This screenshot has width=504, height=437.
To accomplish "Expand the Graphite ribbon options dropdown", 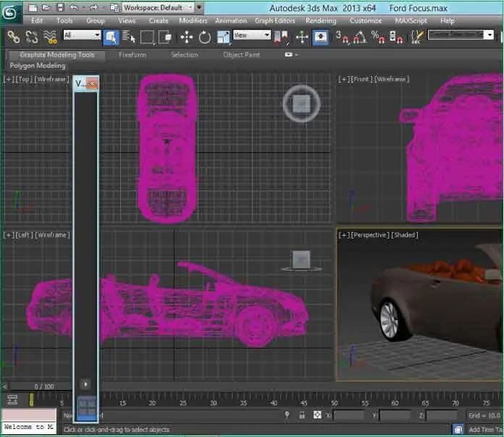I will coord(290,54).
